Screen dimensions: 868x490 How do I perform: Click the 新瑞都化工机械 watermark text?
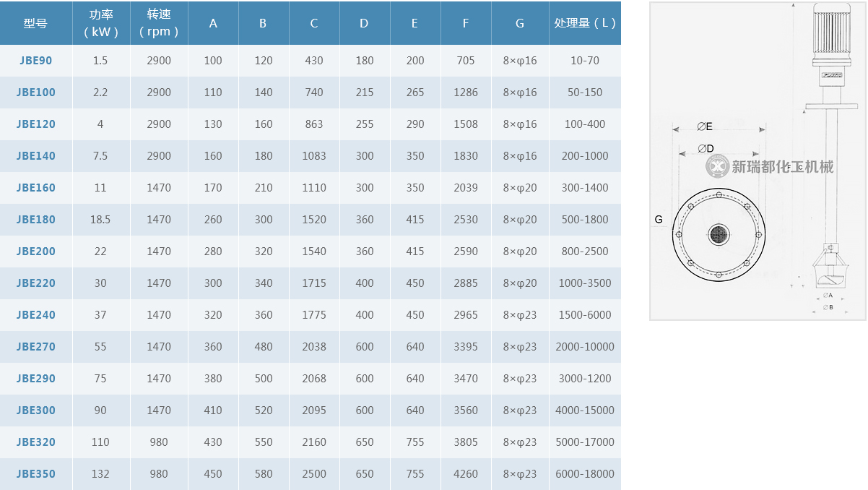[783, 167]
